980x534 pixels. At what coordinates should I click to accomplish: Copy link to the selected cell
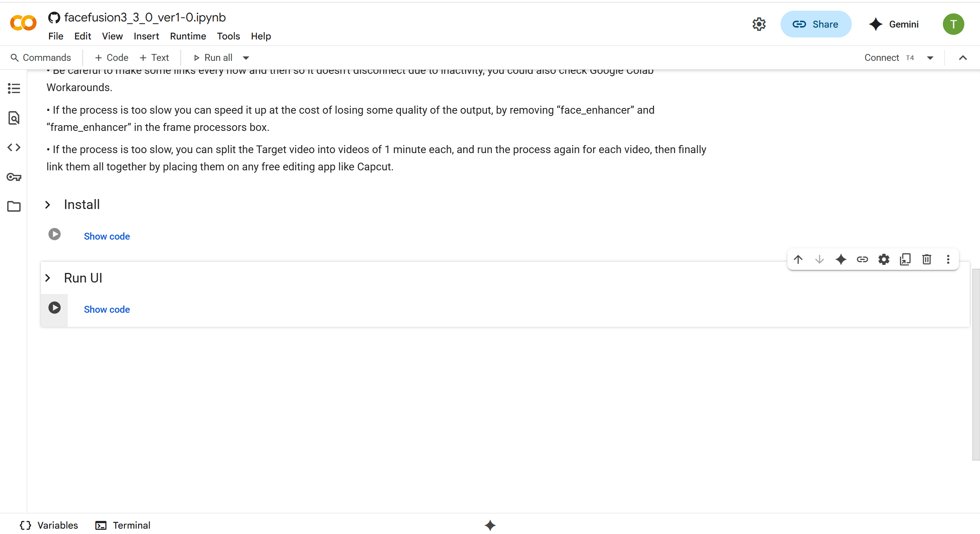point(862,260)
